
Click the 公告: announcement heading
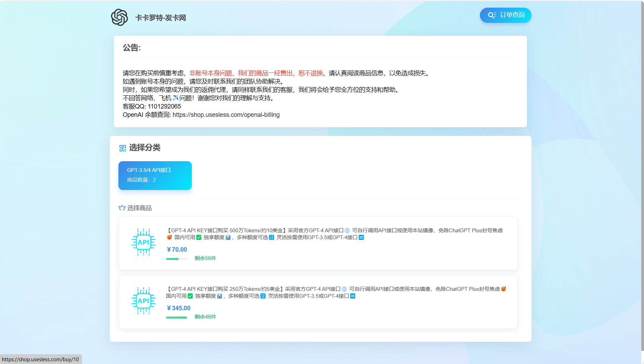[132, 48]
